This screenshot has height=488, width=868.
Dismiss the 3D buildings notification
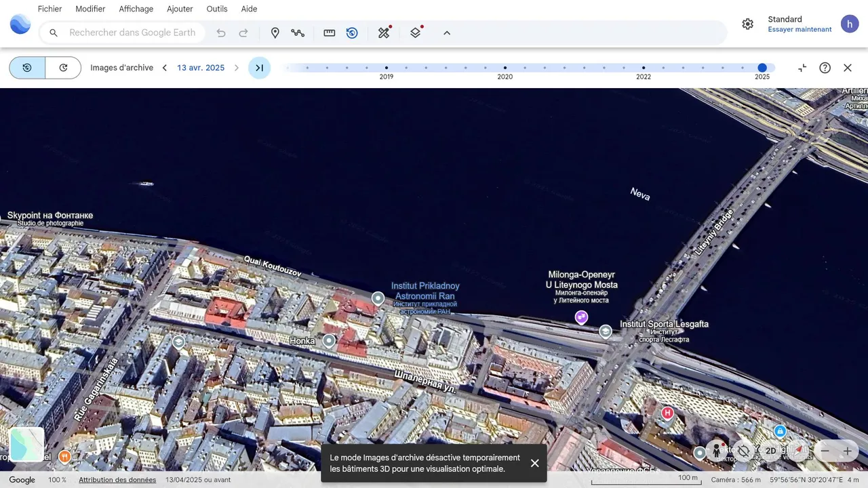(535, 463)
